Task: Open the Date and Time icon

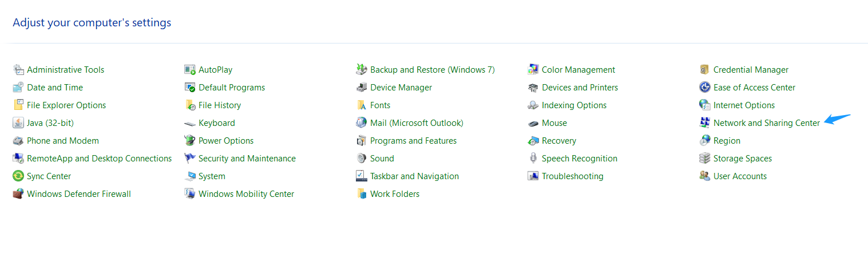Action: pyautogui.click(x=18, y=88)
